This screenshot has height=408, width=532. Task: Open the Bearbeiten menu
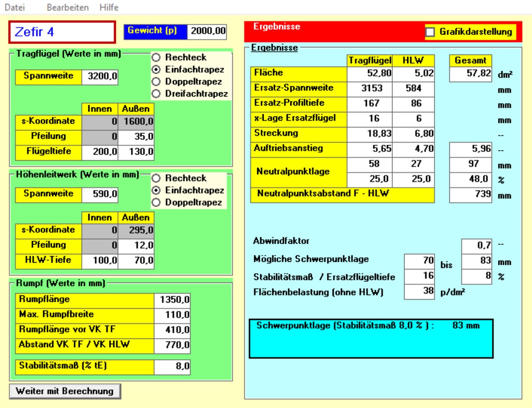point(68,7)
